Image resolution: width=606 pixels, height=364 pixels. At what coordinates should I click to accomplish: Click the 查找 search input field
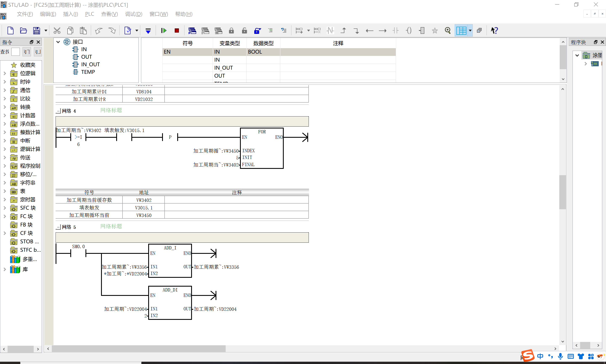[x=15, y=52]
